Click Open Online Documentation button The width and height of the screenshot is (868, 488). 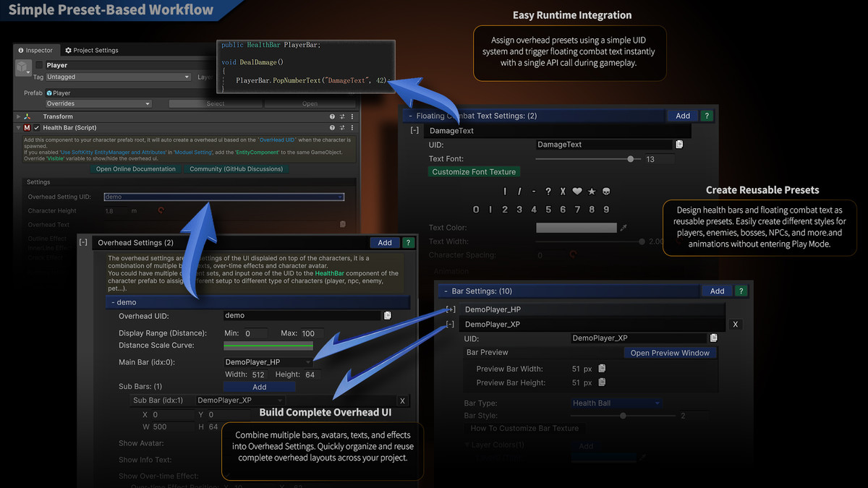click(x=136, y=169)
